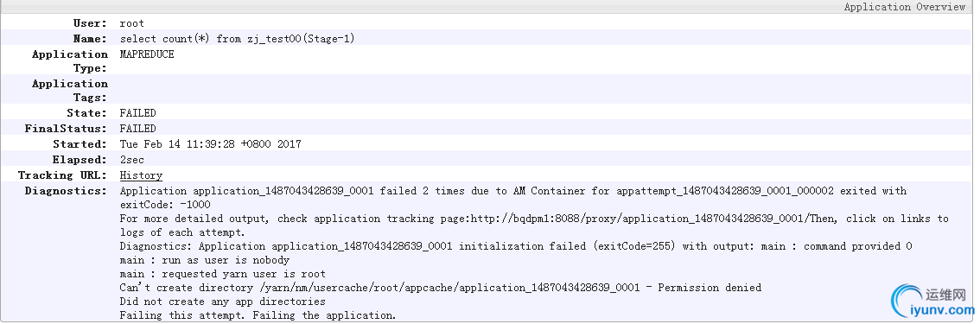Image resolution: width=980 pixels, height=324 pixels.
Task: Click the Application Overview header title
Action: tap(904, 7)
